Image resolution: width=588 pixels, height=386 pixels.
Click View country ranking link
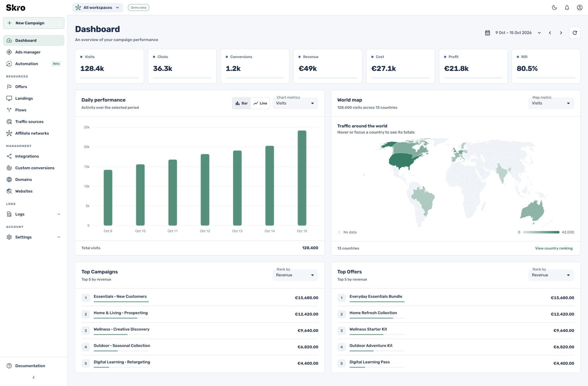point(554,248)
